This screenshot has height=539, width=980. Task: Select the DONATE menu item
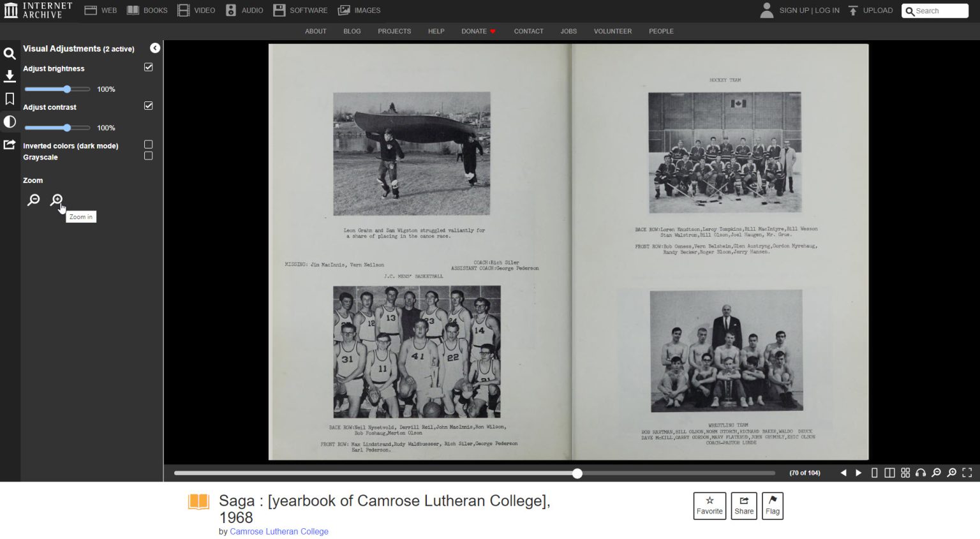(473, 31)
